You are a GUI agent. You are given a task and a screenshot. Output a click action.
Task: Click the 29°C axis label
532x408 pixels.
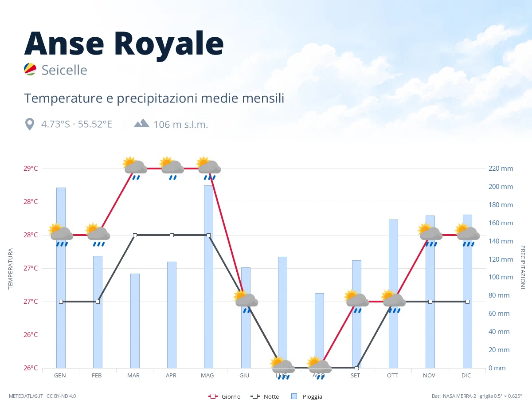pos(31,169)
